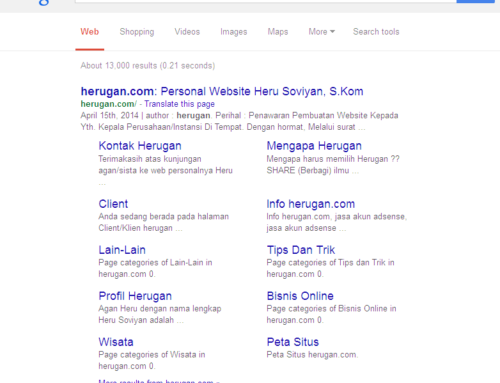
Task: Click 'Terimakasih atas kunjungan' description
Action: coord(150,159)
